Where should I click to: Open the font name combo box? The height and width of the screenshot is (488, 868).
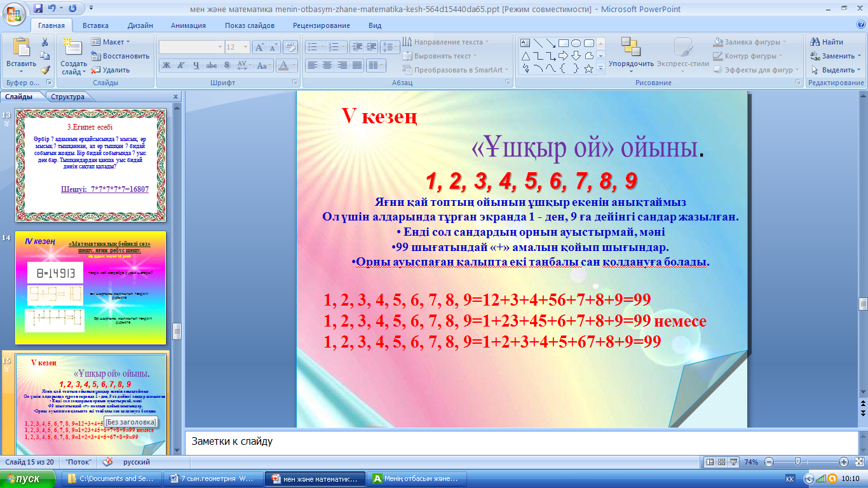point(191,47)
